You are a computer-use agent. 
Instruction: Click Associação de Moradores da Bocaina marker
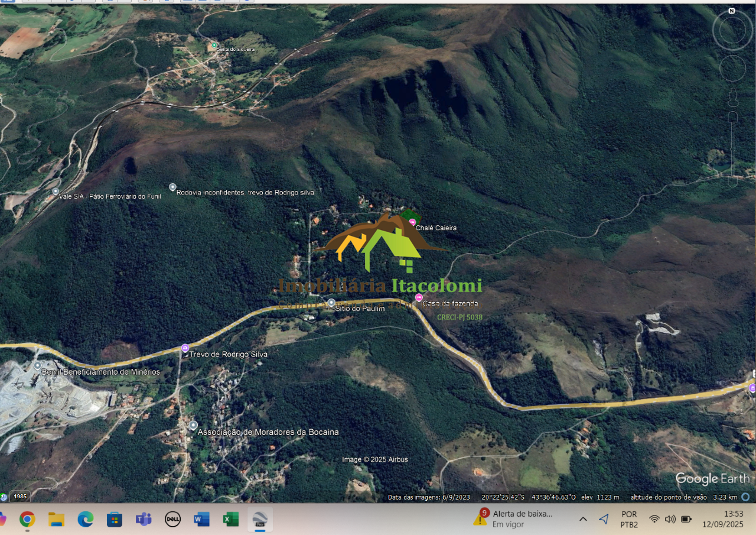193,426
